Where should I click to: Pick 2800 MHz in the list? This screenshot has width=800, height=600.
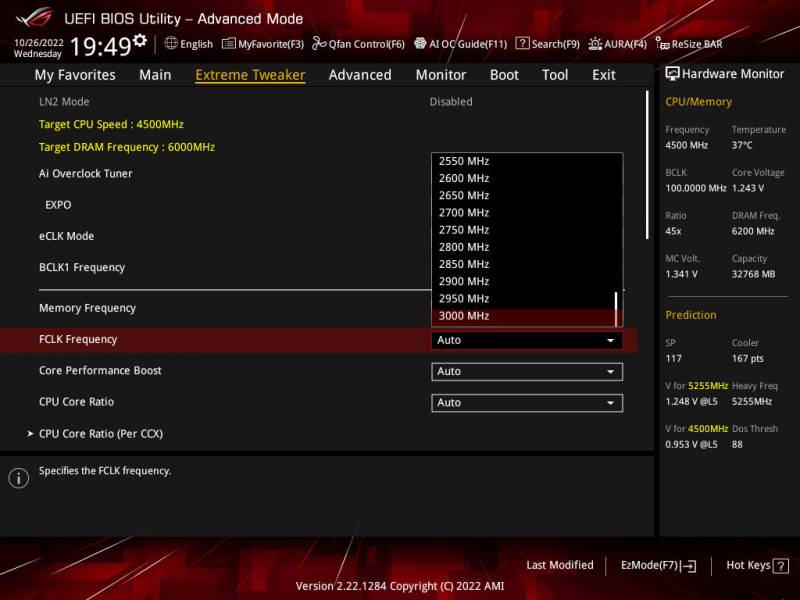(x=523, y=247)
